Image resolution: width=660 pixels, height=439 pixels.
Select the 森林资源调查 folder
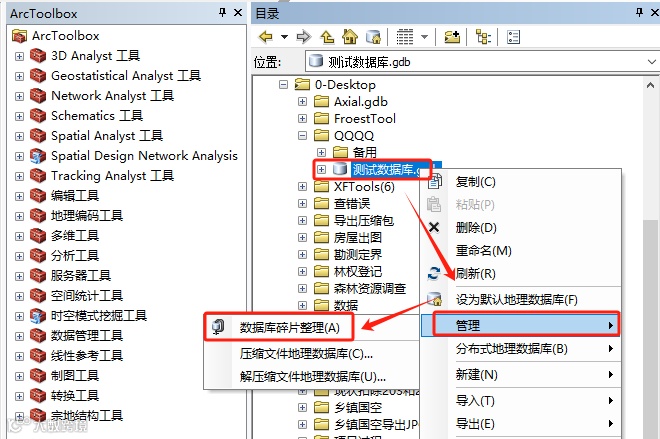click(370, 288)
